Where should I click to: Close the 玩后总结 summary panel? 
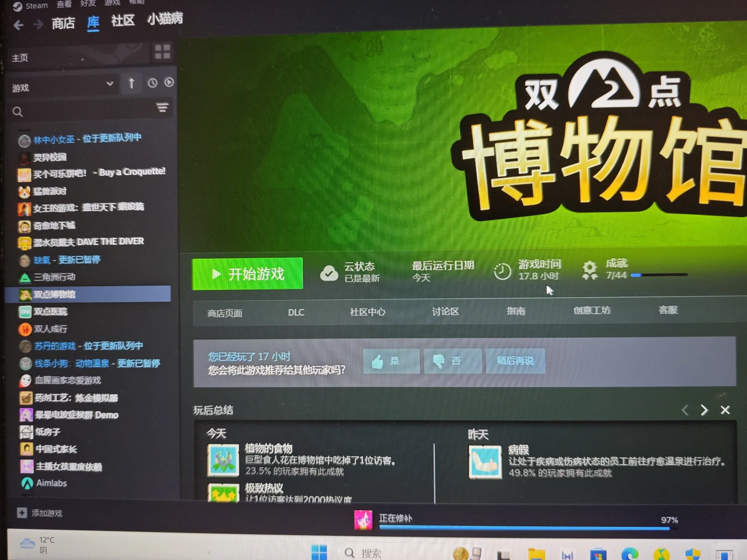pos(725,410)
